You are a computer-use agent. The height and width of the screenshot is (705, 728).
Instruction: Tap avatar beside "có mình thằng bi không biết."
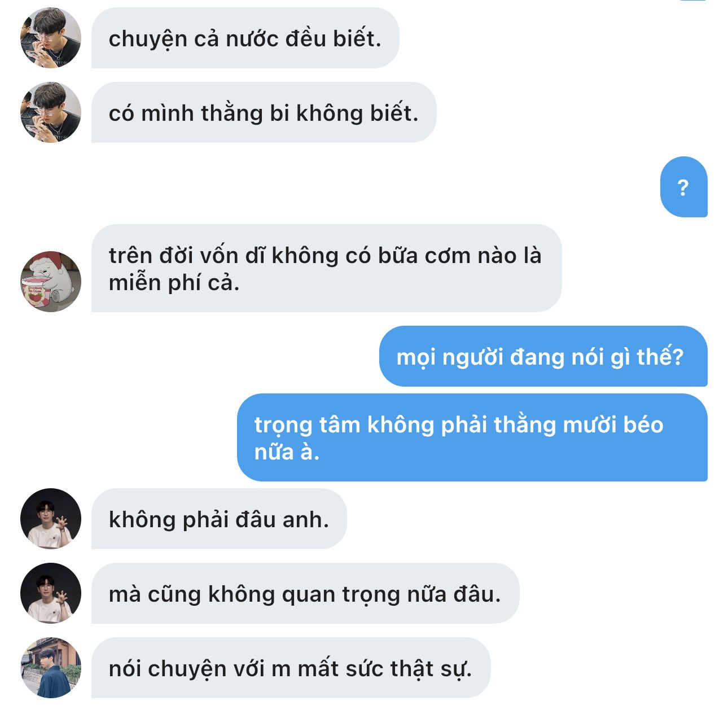coord(51,112)
